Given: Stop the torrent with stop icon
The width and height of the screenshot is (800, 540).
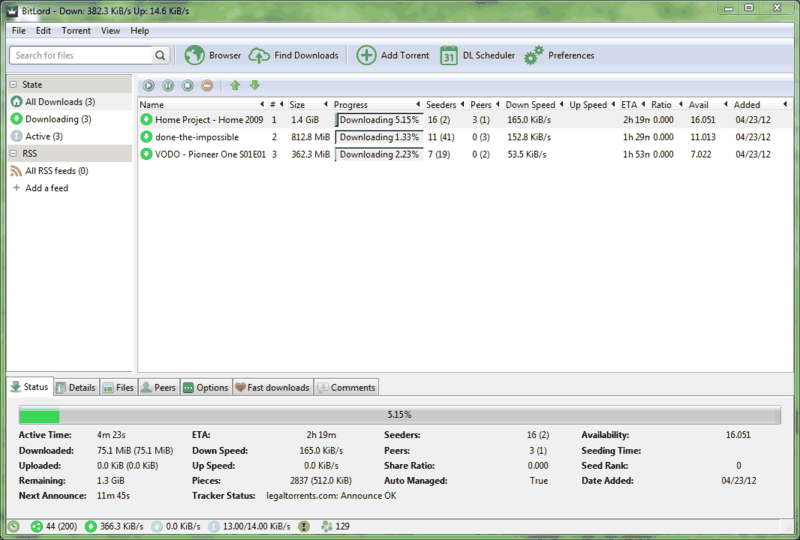Looking at the screenshot, I should pyautogui.click(x=188, y=86).
